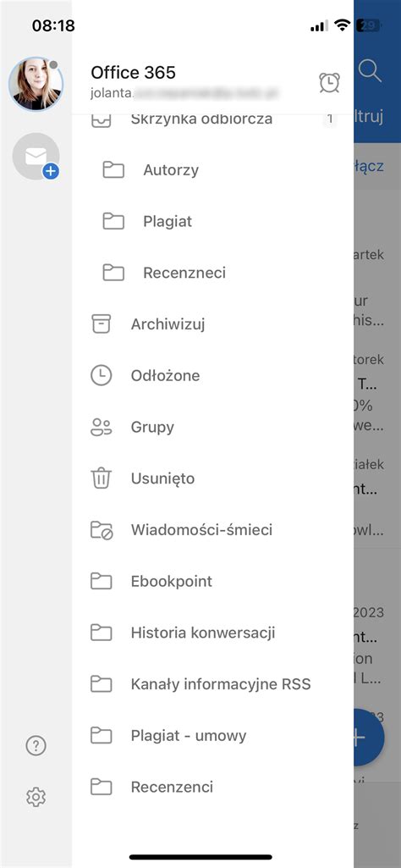The height and width of the screenshot is (868, 401).
Task: Tap the Odłożone clock icon
Action: tap(102, 375)
